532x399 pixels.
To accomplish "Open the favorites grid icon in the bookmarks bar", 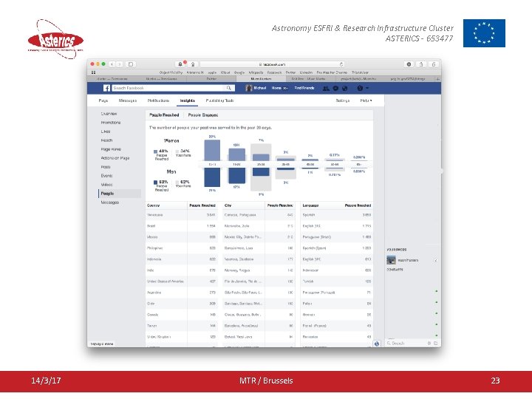I will 93,72.
